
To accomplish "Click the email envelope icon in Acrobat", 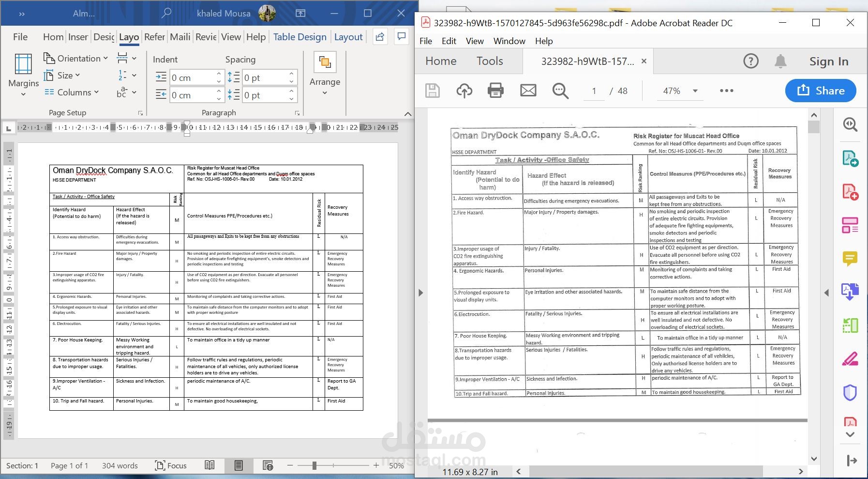I will tap(528, 91).
